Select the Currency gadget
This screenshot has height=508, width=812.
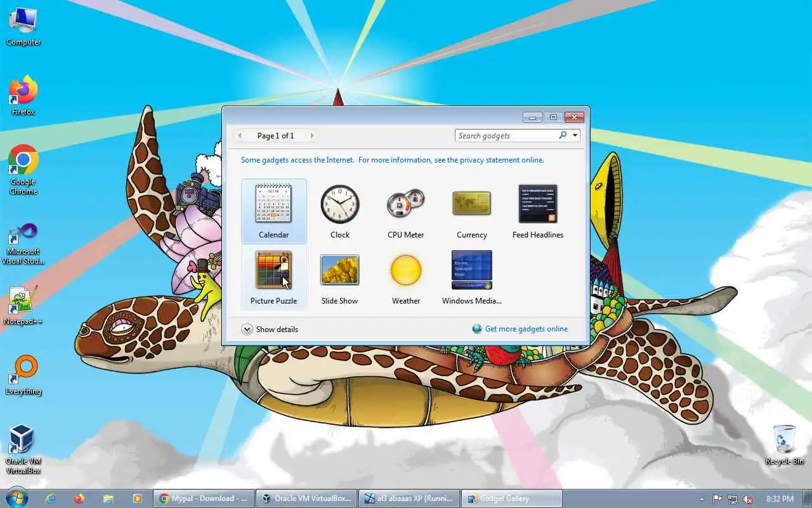(471, 211)
